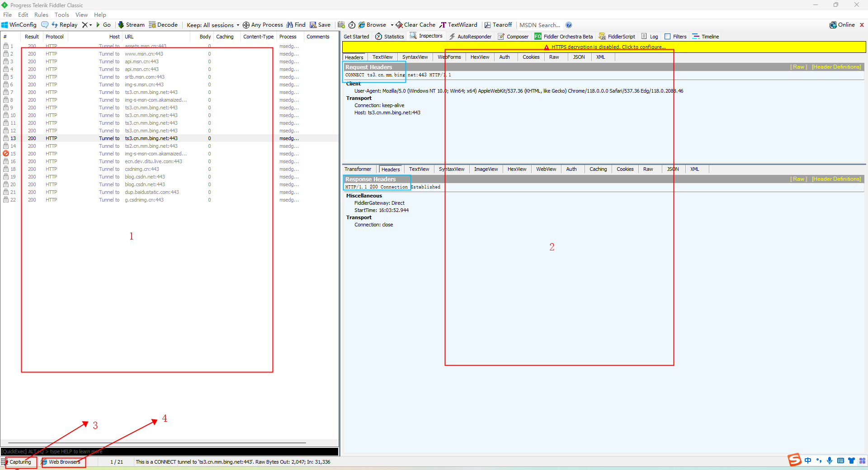Screen dimensions: 868x470
Task: Toggle the Decode button in toolbar
Action: (x=163, y=25)
